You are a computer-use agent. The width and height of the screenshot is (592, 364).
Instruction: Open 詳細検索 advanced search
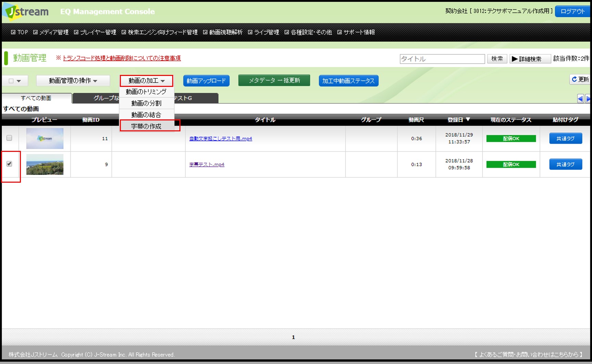point(530,59)
